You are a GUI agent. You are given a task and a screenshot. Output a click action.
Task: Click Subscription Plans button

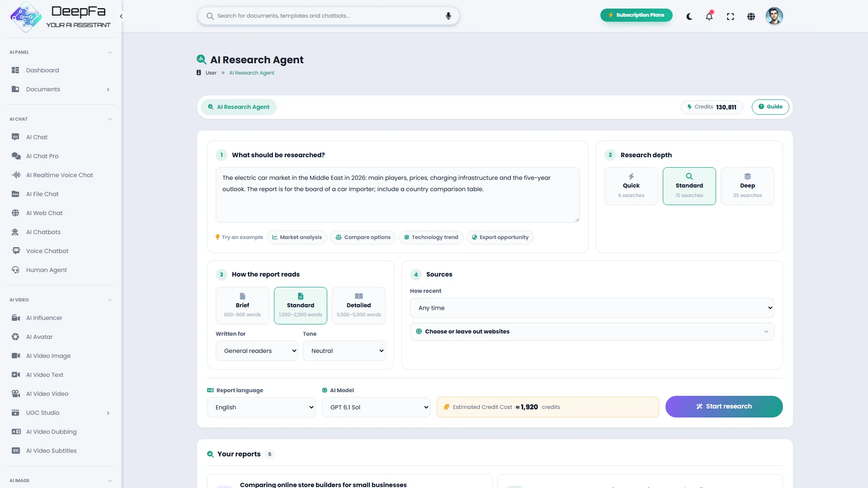(x=636, y=15)
